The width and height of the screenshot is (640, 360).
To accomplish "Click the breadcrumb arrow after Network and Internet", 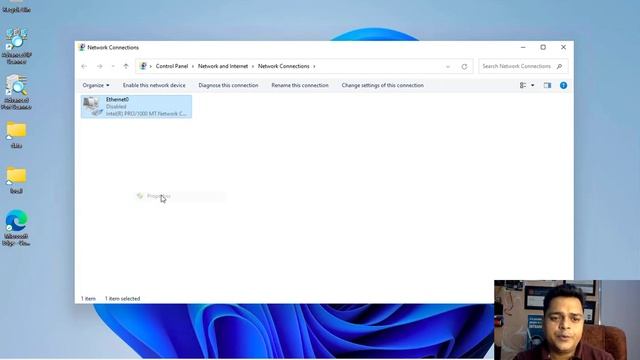I will (x=253, y=66).
